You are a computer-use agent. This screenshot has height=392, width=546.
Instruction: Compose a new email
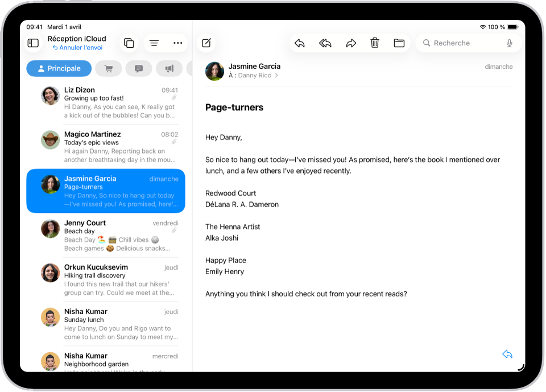205,43
